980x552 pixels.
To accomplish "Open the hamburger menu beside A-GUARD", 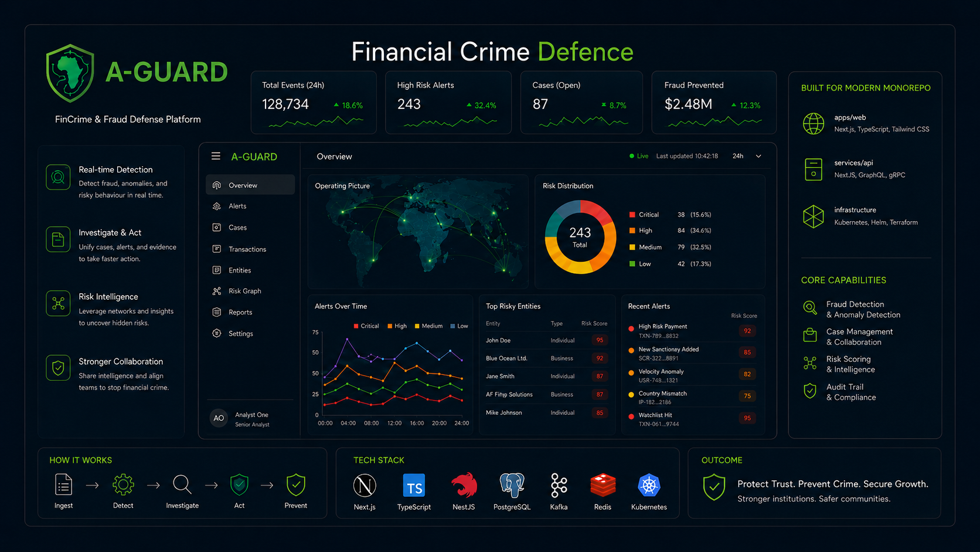I will pyautogui.click(x=216, y=156).
